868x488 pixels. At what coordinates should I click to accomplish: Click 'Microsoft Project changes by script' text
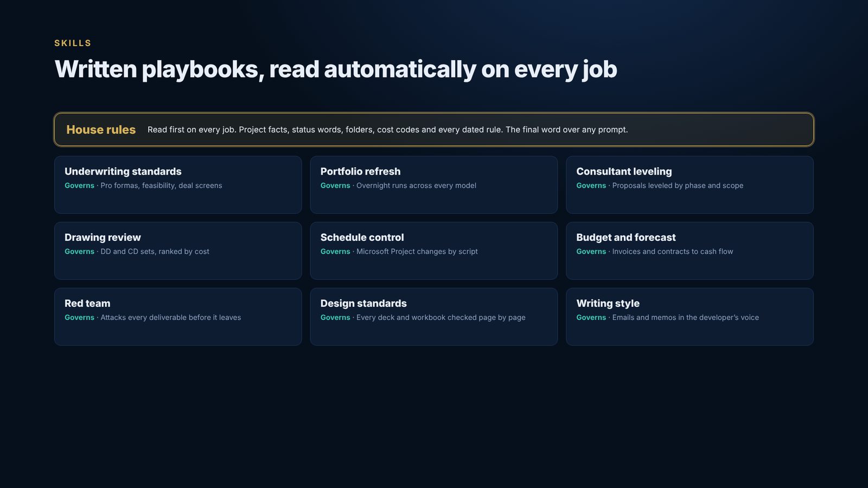[417, 252]
